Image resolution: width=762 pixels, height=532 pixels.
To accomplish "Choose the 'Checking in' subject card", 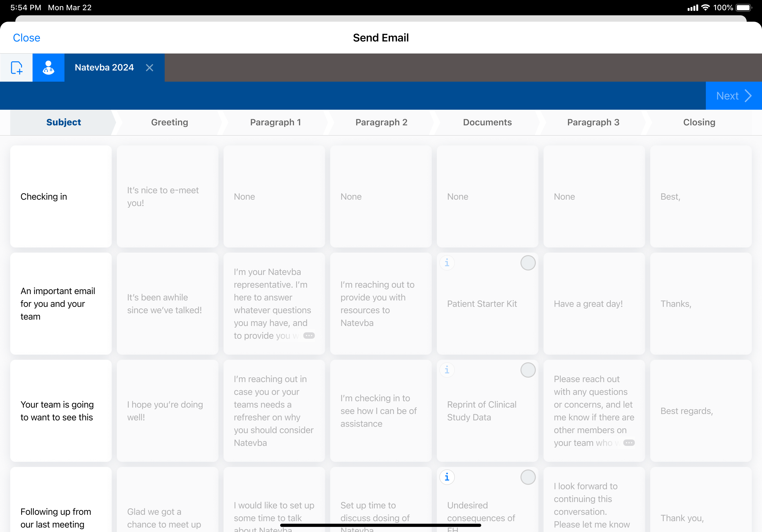I will point(61,197).
